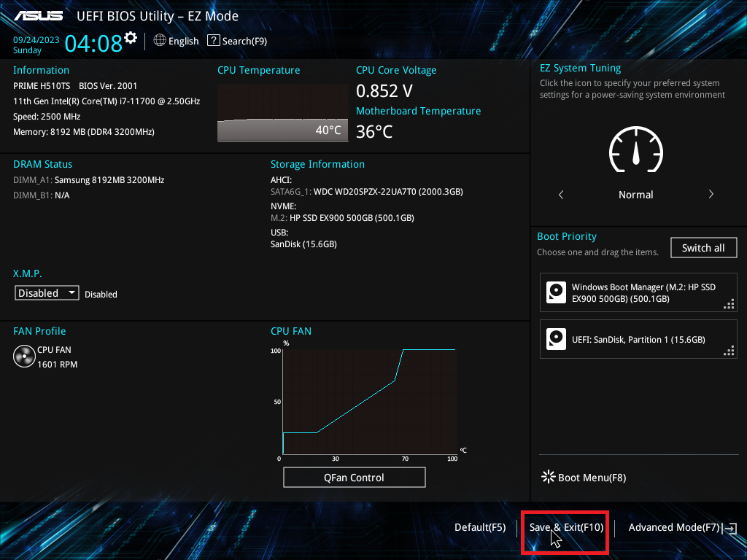The height and width of the screenshot is (560, 747).
Task: Click the globe language icon
Action: point(160,41)
